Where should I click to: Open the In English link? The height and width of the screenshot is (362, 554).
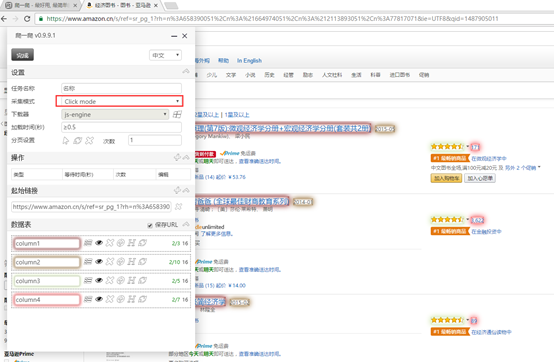(x=249, y=61)
